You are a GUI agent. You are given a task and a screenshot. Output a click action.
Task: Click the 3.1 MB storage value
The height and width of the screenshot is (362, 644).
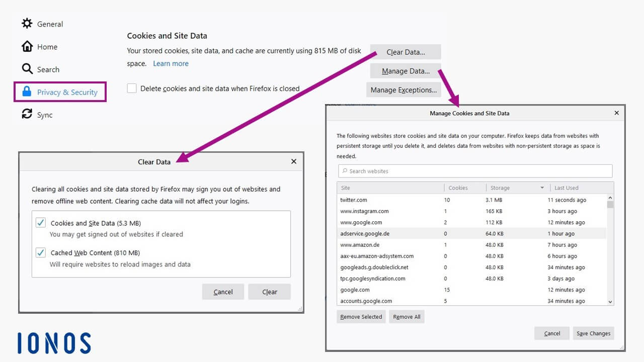pyautogui.click(x=493, y=200)
